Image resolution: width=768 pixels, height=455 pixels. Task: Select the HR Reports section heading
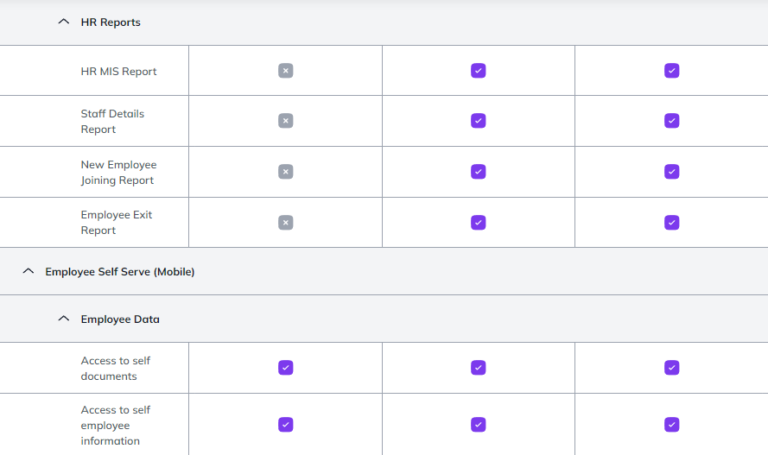tap(110, 22)
